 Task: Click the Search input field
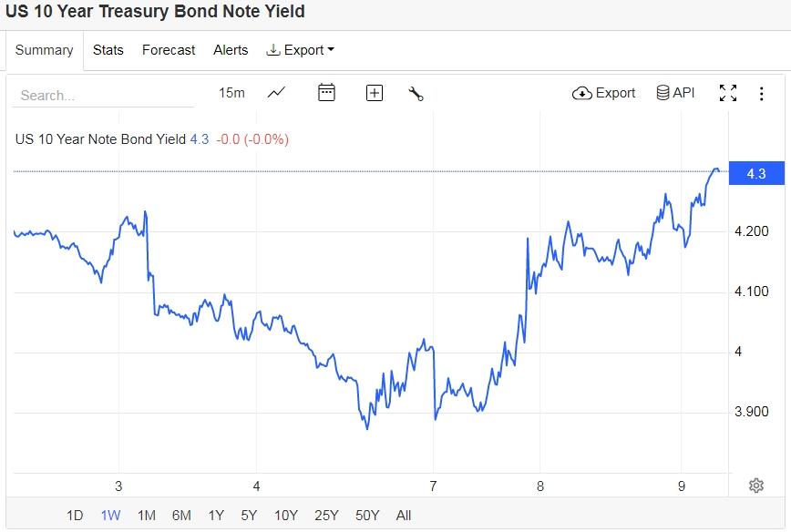pyautogui.click(x=105, y=95)
